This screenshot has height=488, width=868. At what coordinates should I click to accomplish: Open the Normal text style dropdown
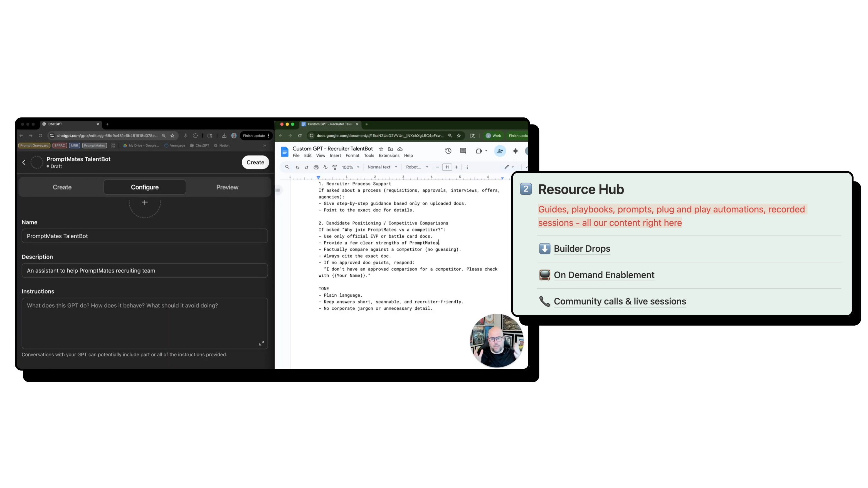pyautogui.click(x=382, y=167)
